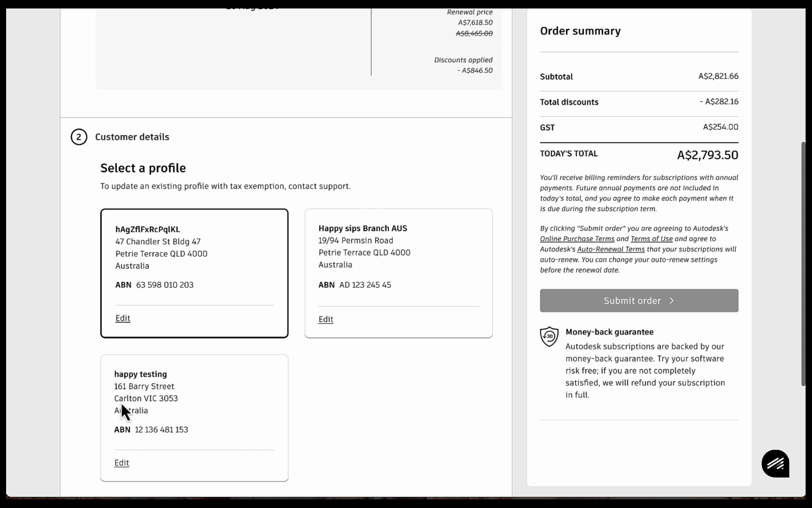This screenshot has height=508, width=812.
Task: View the Auto-Renewal Terms
Action: (611, 249)
